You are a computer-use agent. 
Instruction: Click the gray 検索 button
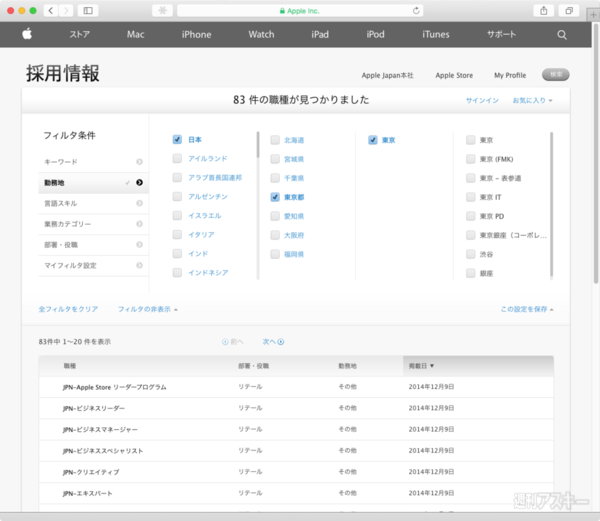556,75
